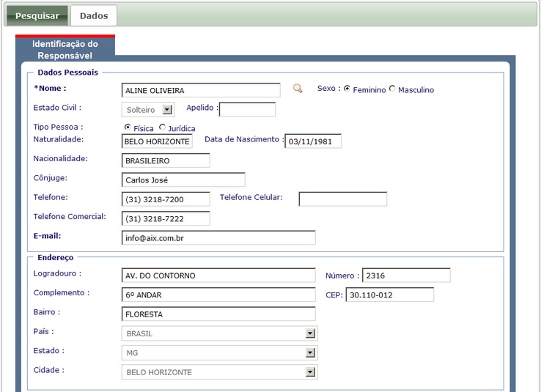Focus the Logradouro address field
541x392 pixels.
218,275
